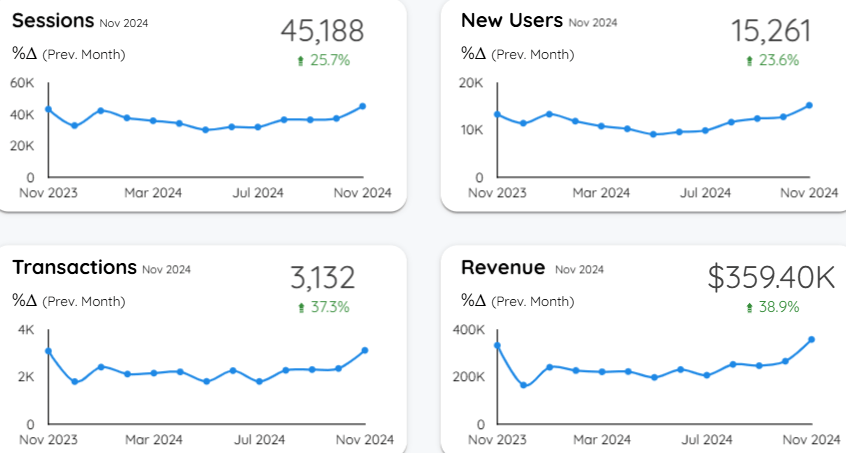Click the New Users total 15,261
Image resolution: width=846 pixels, height=453 pixels.
[x=771, y=31]
